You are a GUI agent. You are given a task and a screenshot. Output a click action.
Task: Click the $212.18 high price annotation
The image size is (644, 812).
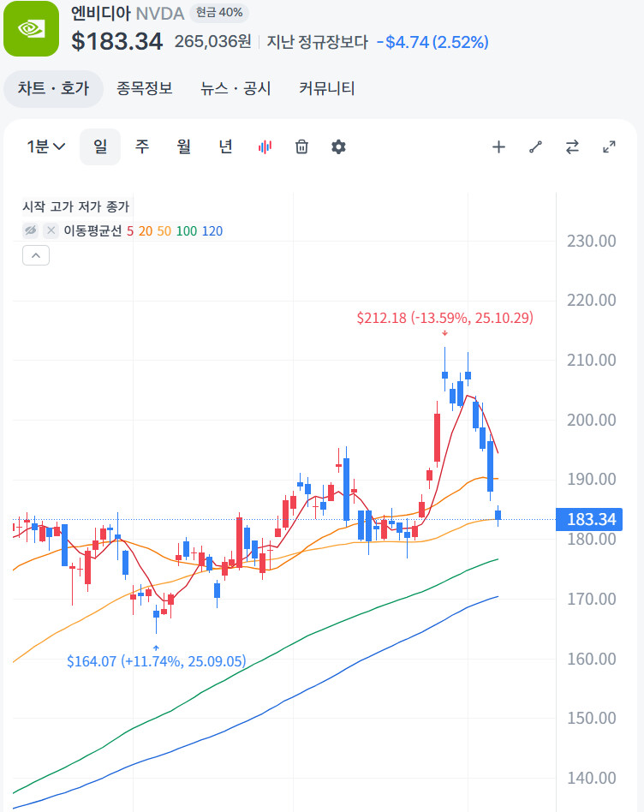tap(444, 318)
